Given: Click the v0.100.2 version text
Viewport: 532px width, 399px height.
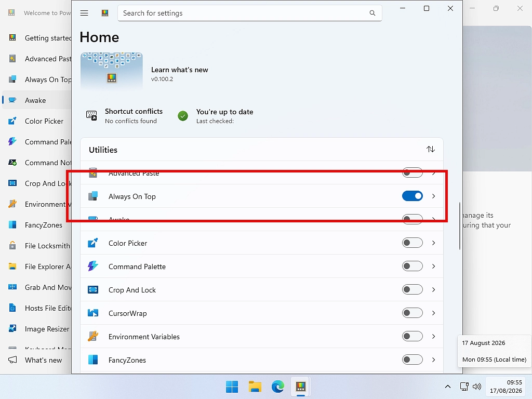Looking at the screenshot, I should coord(162,79).
